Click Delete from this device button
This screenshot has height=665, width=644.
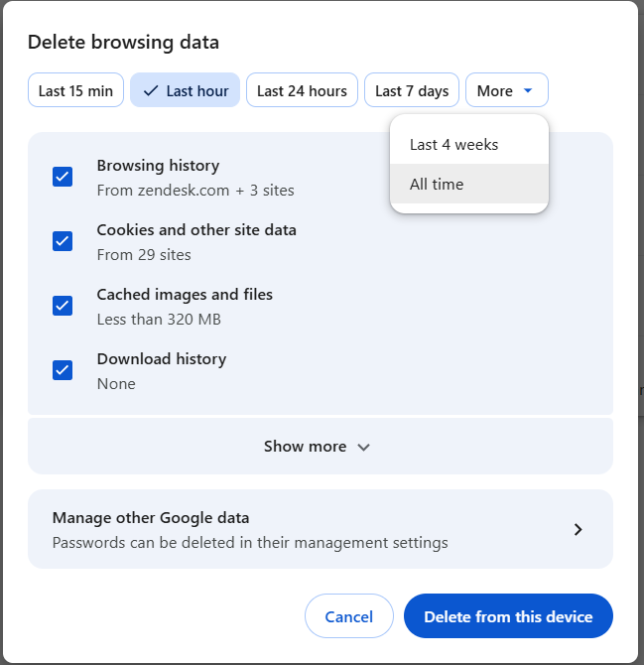(508, 616)
